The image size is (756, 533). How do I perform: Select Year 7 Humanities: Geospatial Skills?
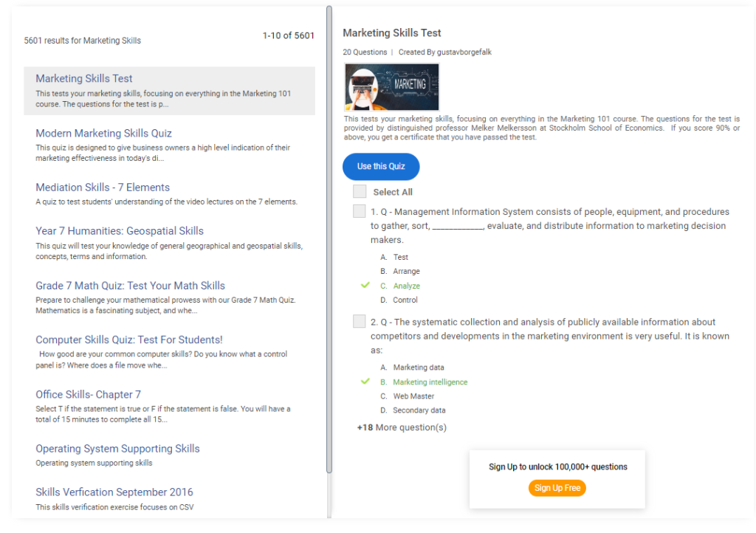coord(120,231)
